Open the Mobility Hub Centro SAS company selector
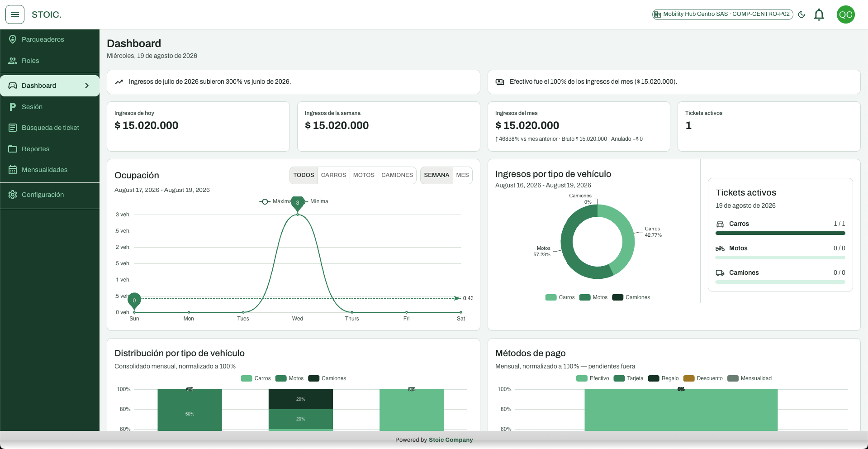 click(722, 14)
